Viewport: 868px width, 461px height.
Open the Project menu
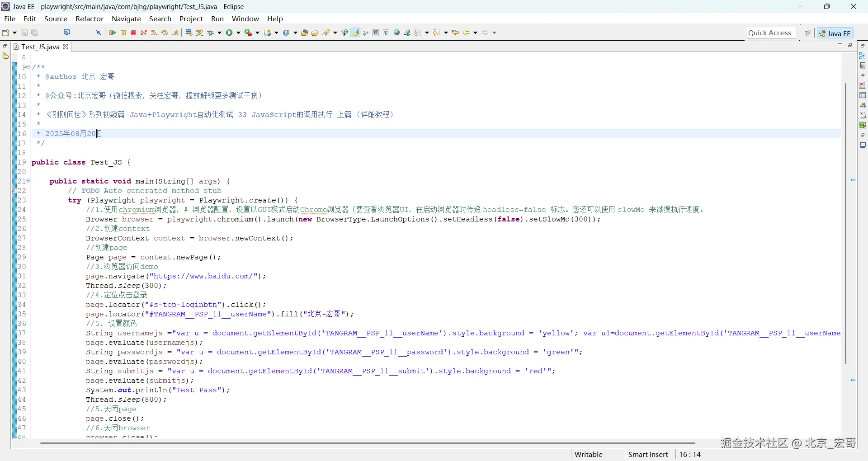point(191,19)
